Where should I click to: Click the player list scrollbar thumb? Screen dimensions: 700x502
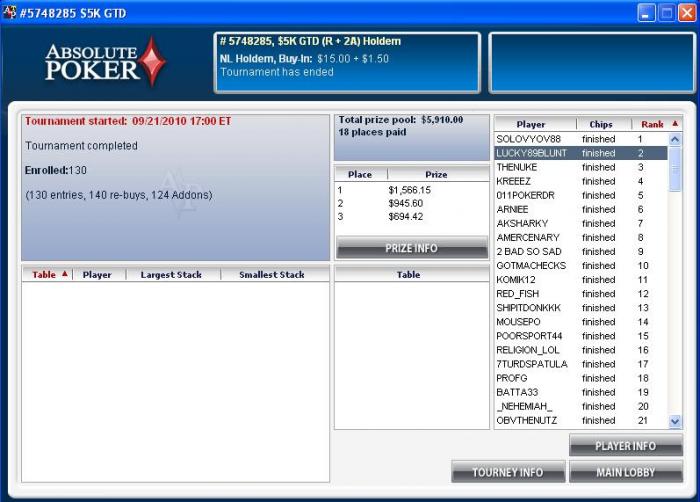[675, 169]
